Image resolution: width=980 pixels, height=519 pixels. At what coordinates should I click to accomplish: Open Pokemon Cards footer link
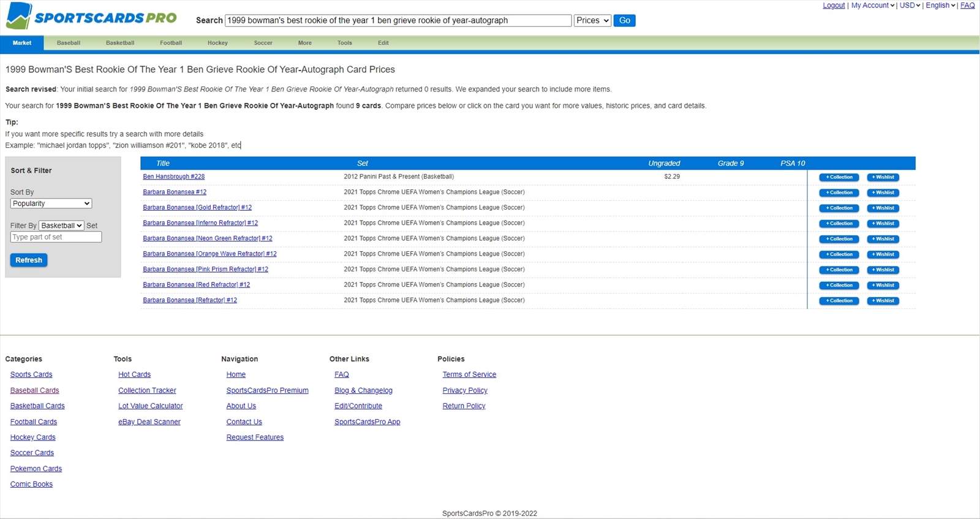(36, 469)
